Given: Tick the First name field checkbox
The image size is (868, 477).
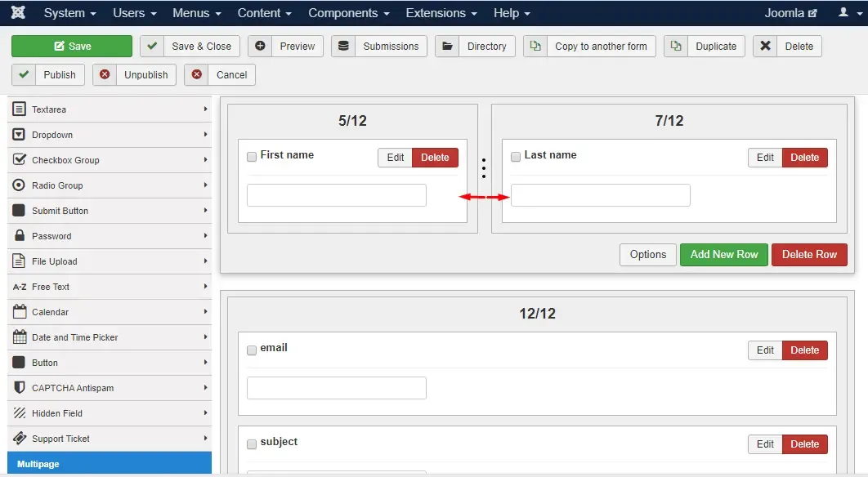Looking at the screenshot, I should pos(252,157).
